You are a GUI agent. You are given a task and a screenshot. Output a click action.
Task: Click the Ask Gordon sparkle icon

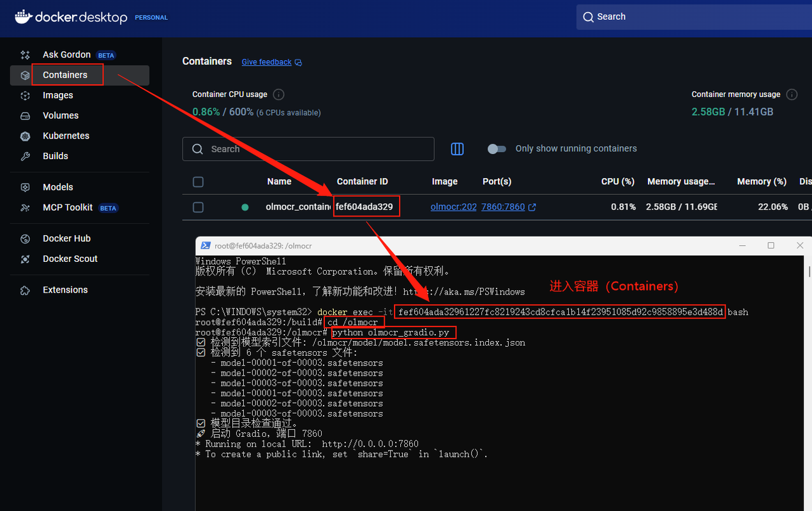26,55
